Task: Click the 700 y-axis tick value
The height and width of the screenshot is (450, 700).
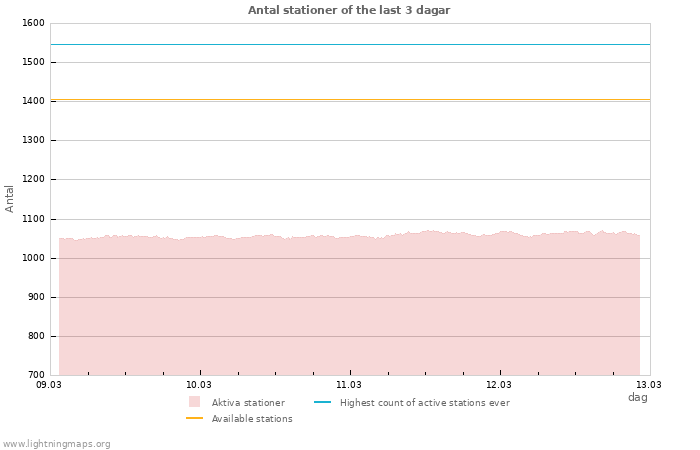Action: [35, 375]
